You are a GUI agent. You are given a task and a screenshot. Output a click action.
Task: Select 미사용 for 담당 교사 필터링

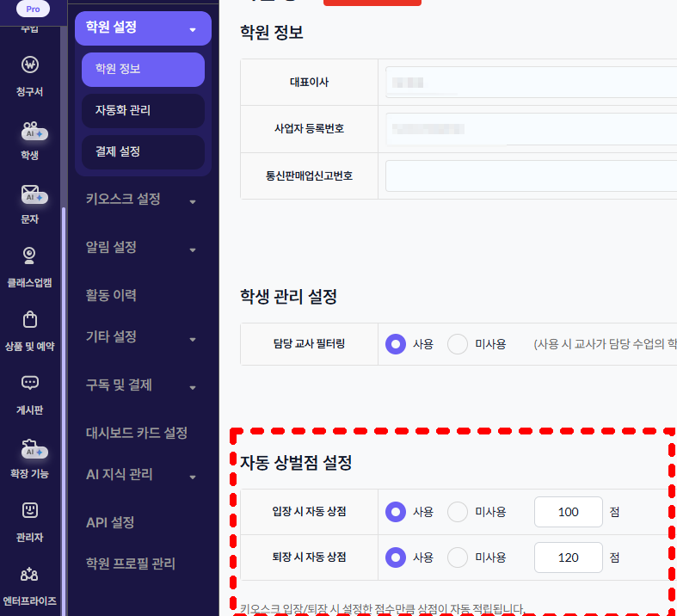(x=458, y=344)
